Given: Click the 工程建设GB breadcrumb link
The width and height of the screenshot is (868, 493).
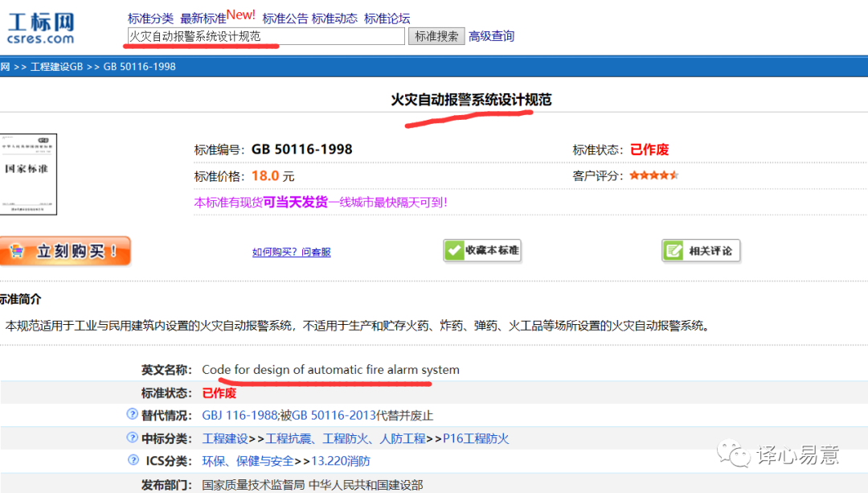Looking at the screenshot, I should [56, 67].
